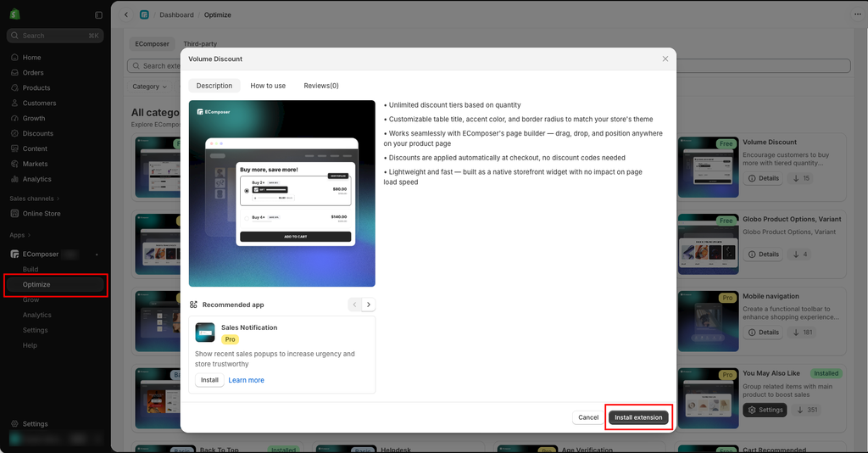Click the Pro badge on Sales Notification
The height and width of the screenshot is (453, 868).
point(231,339)
